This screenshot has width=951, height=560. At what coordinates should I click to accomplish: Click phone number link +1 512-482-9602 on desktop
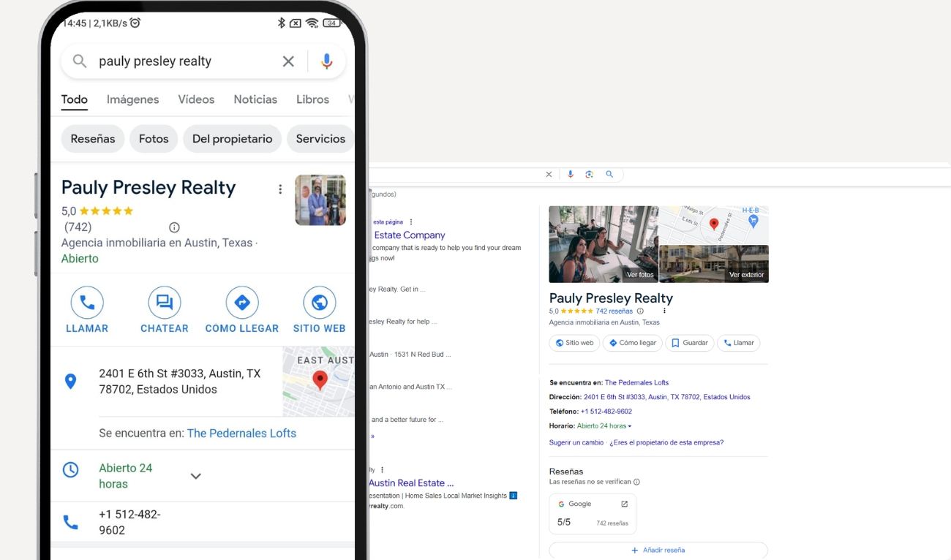pos(606,412)
